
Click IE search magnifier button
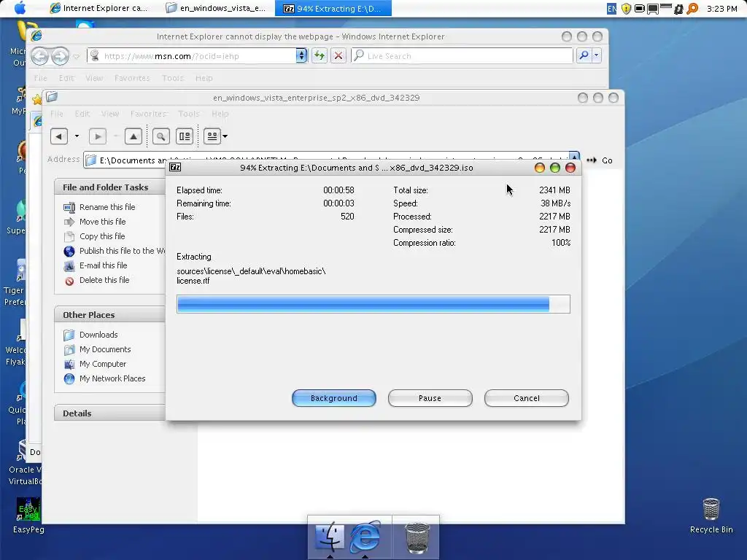pos(584,55)
